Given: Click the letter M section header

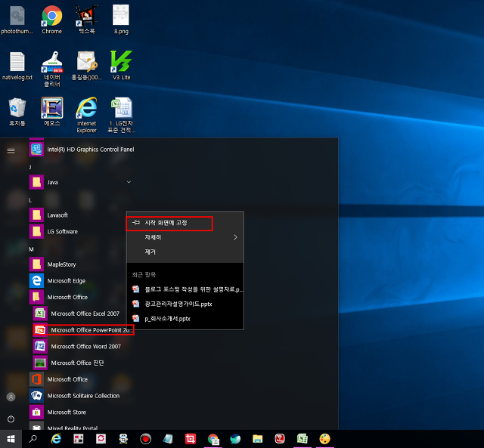Looking at the screenshot, I should pyautogui.click(x=31, y=249).
